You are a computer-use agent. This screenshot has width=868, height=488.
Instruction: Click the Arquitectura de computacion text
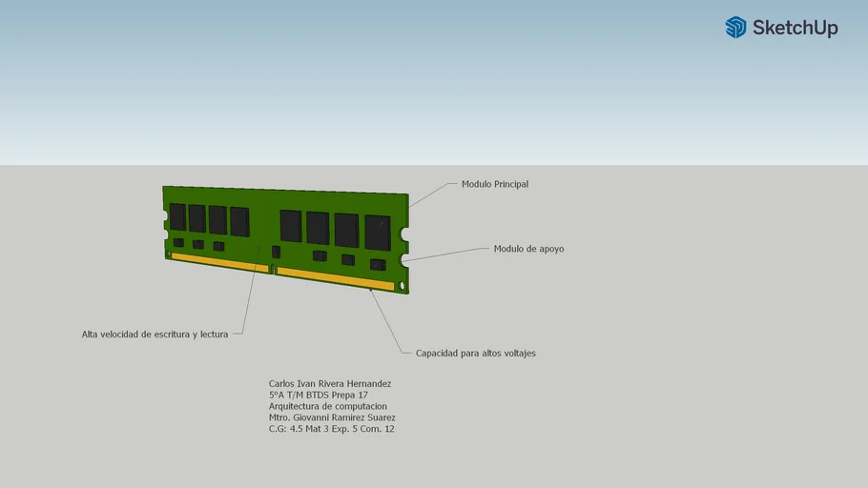point(327,406)
